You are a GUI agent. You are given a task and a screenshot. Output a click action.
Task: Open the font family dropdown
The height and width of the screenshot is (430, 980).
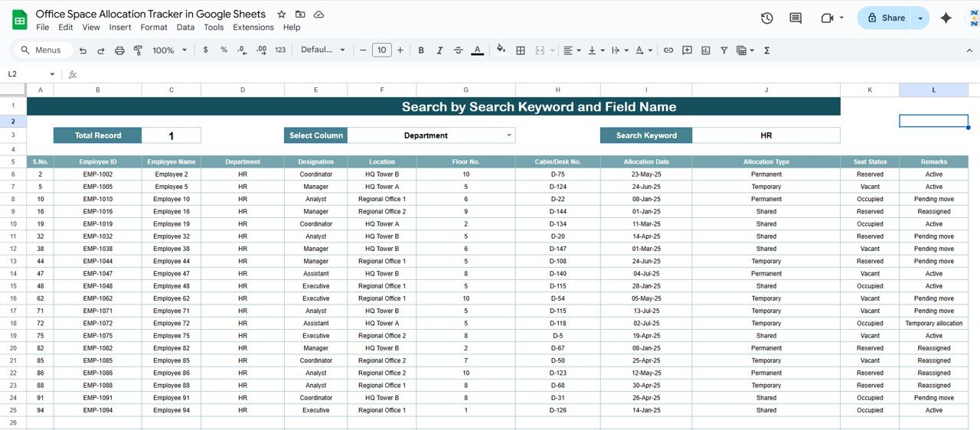click(x=322, y=50)
